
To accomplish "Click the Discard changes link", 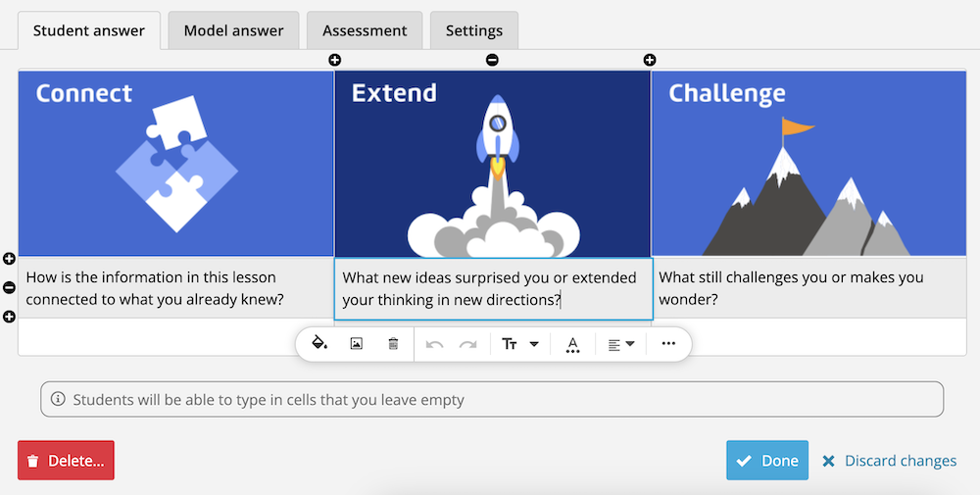I will [889, 461].
